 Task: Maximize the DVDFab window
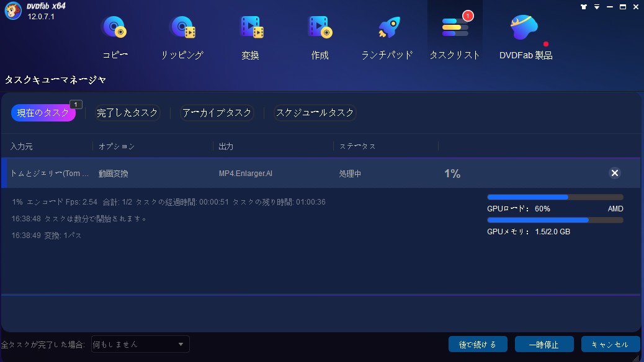pos(623,7)
